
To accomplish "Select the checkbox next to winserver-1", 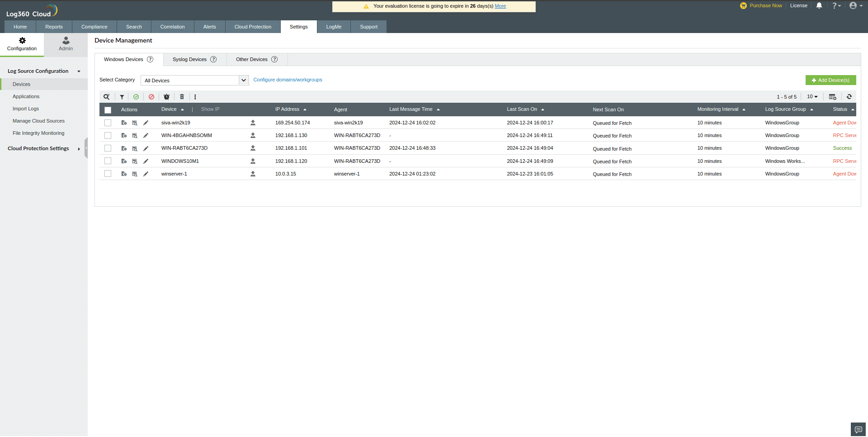I will pyautogui.click(x=108, y=174).
